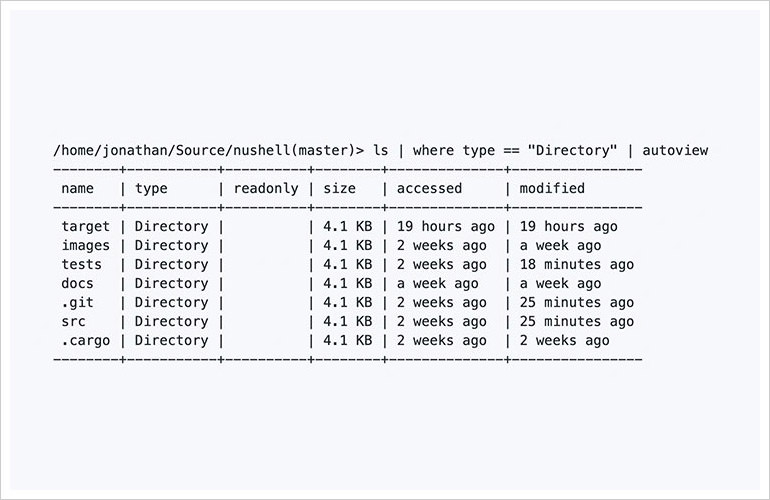770x500 pixels.
Task: Select the 'readonly' column header
Action: pos(265,188)
